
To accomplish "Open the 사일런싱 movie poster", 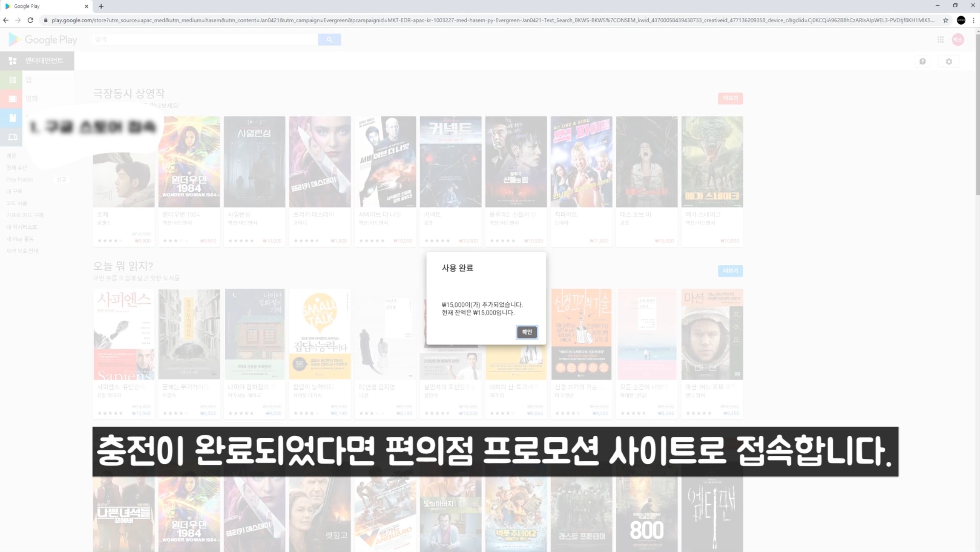I will pos(255,161).
